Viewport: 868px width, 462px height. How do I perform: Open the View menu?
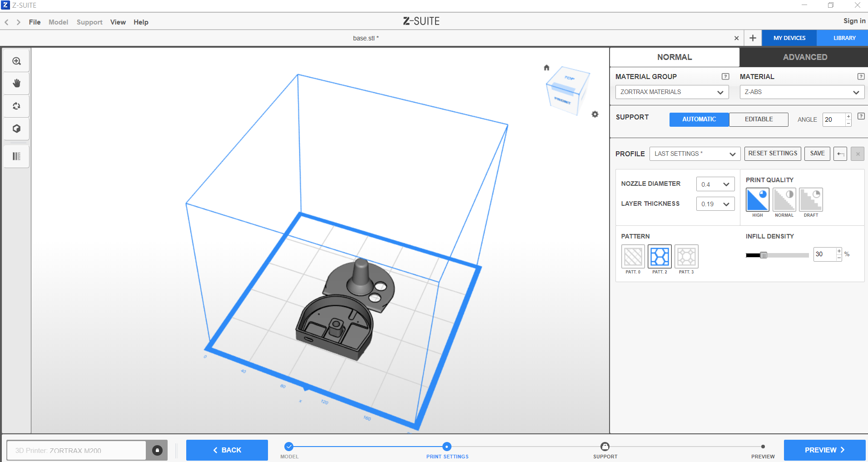118,22
